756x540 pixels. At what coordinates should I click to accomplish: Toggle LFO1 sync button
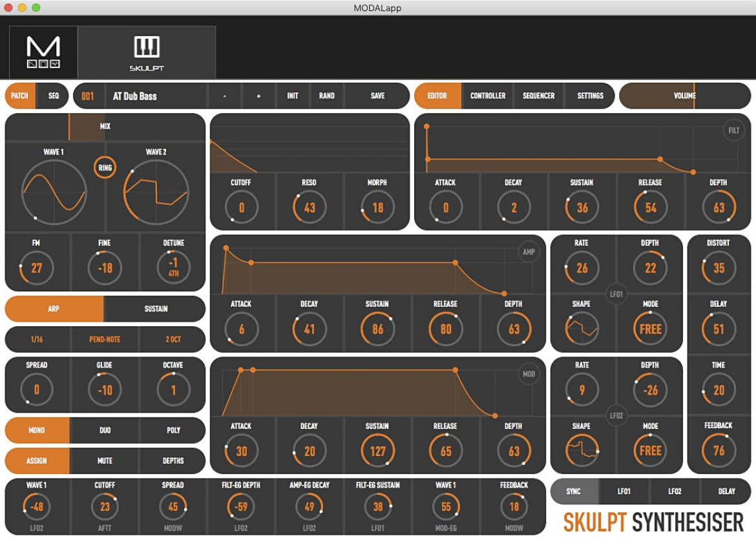click(x=624, y=492)
